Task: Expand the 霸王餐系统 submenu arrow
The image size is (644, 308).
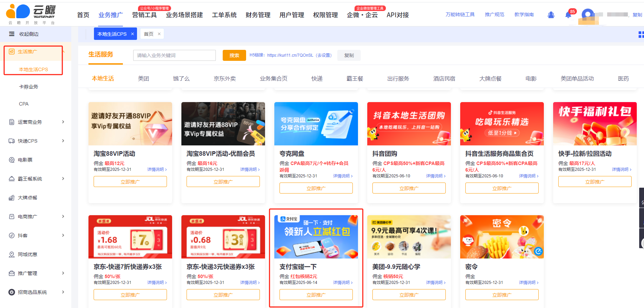Action: point(63,179)
